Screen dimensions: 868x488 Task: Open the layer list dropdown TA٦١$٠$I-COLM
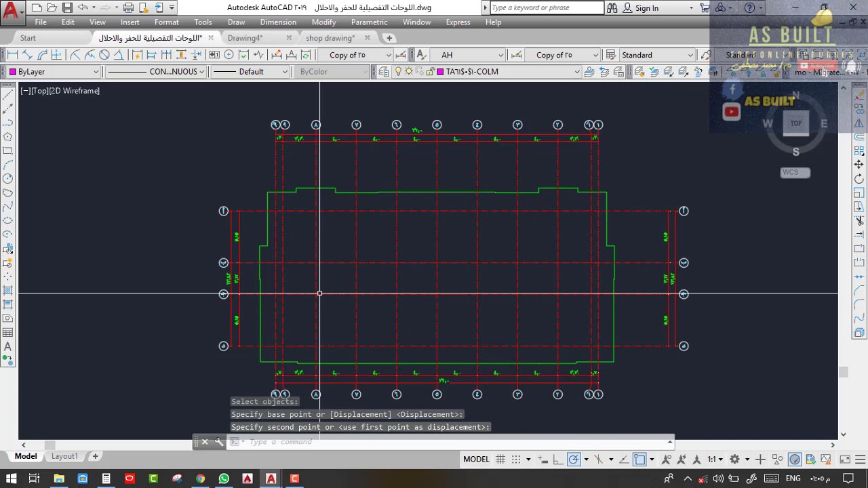click(x=486, y=72)
